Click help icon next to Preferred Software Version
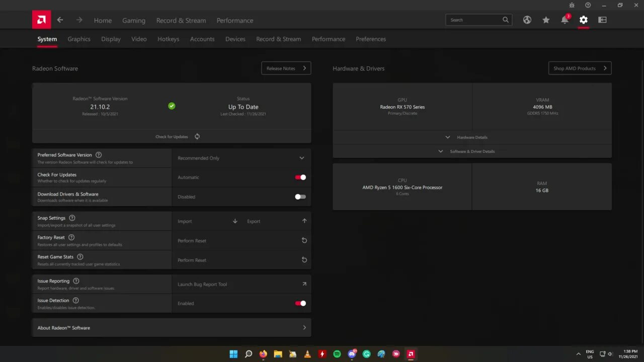644x362 pixels. click(x=99, y=155)
